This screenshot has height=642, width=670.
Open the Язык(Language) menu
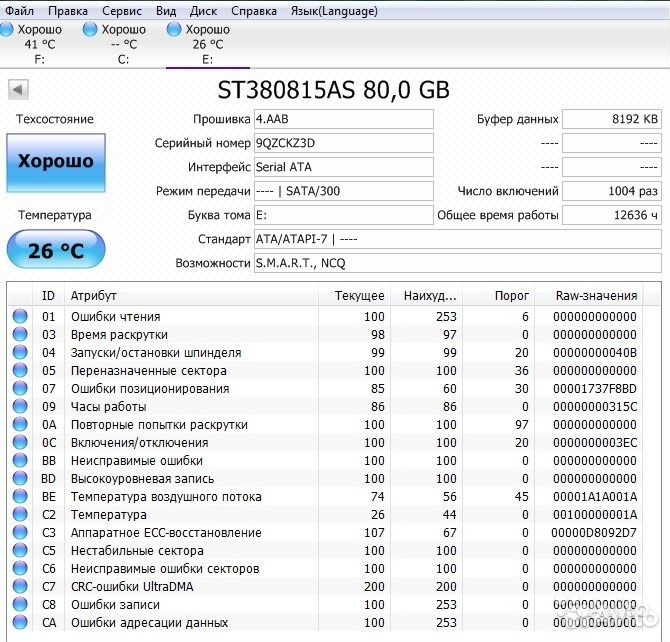[x=334, y=11]
